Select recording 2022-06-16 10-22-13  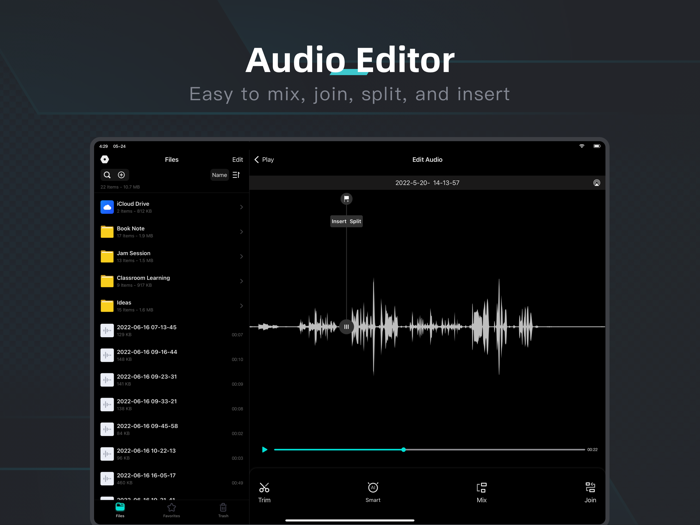(x=171, y=454)
